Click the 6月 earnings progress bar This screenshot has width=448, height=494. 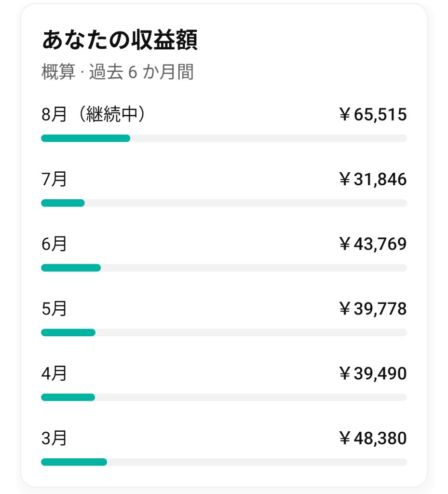[224, 268]
